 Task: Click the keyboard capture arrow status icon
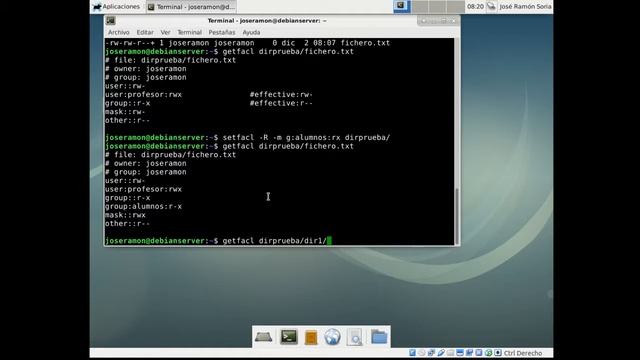click(498, 353)
